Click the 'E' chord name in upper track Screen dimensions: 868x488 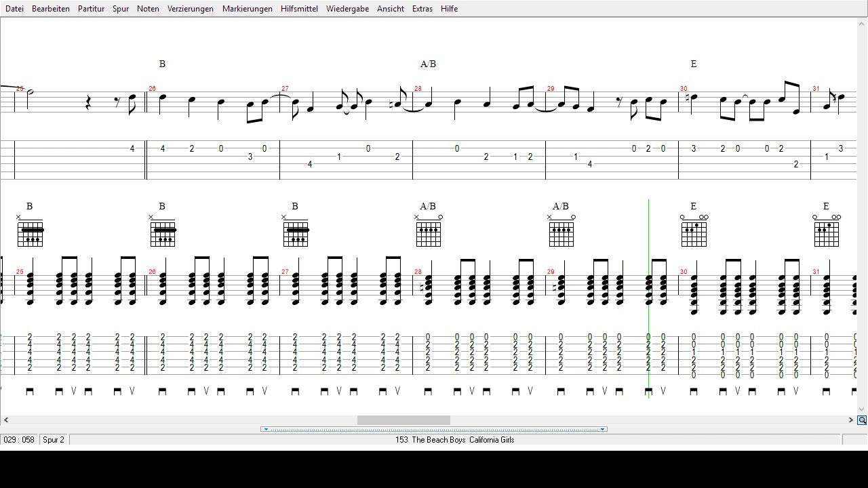694,64
